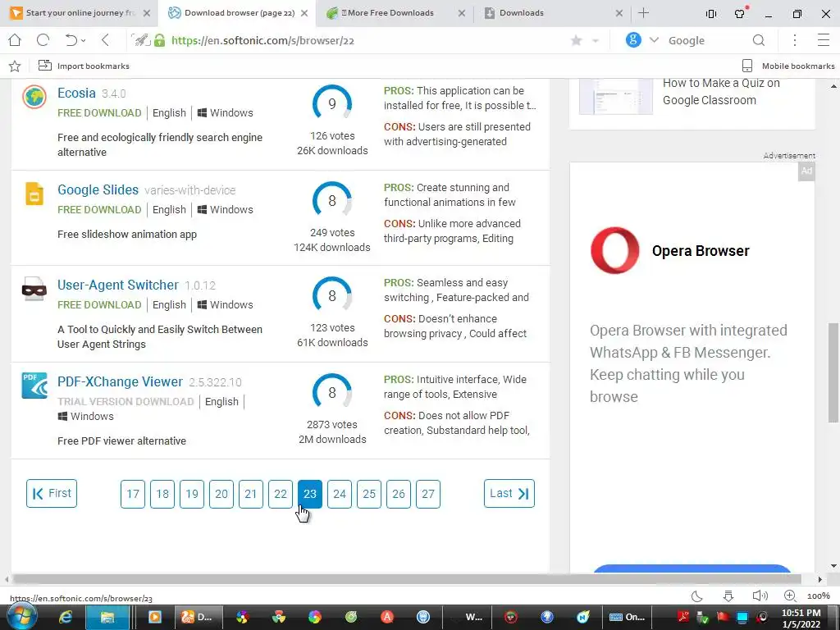Screen dimensions: 840x630
Task: Click FREE DOWNLOAD under Ecosia
Action: pos(99,113)
